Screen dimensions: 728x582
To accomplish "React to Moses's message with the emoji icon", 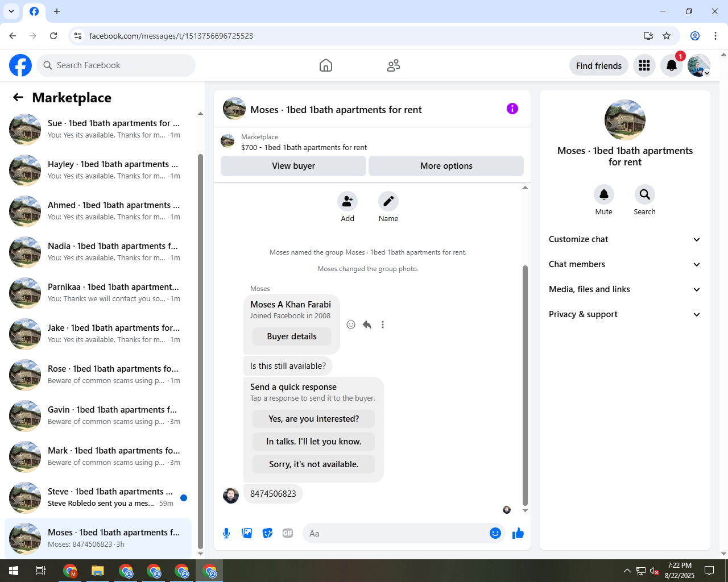I will tap(351, 325).
